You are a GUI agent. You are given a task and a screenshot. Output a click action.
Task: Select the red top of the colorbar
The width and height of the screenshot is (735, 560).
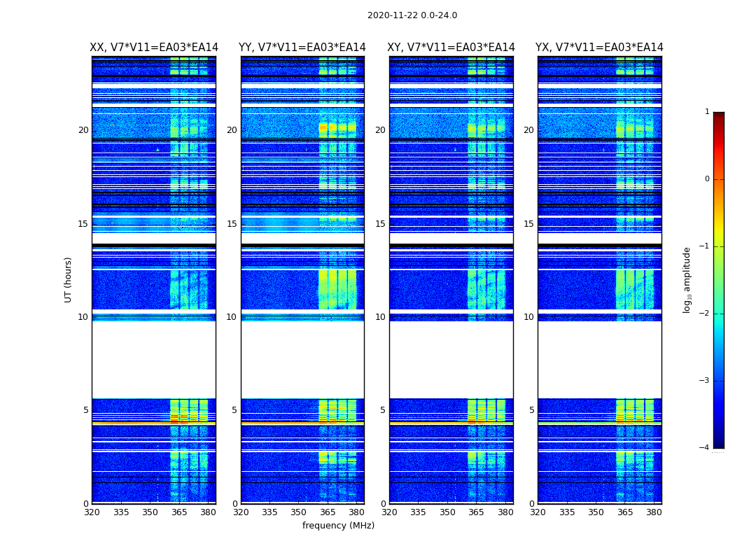point(719,122)
